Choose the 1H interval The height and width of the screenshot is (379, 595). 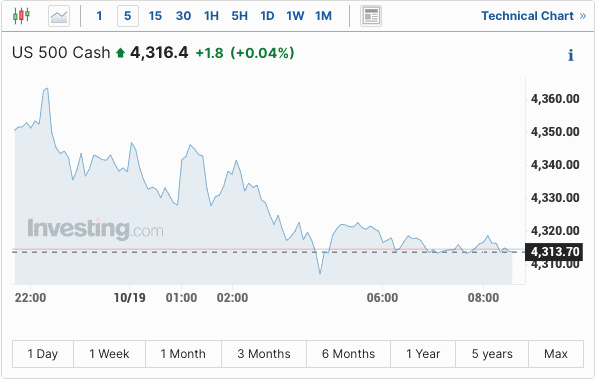(211, 16)
